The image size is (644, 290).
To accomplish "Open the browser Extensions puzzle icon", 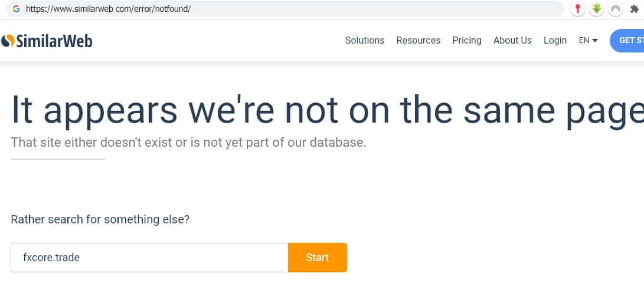I will 635,9.
